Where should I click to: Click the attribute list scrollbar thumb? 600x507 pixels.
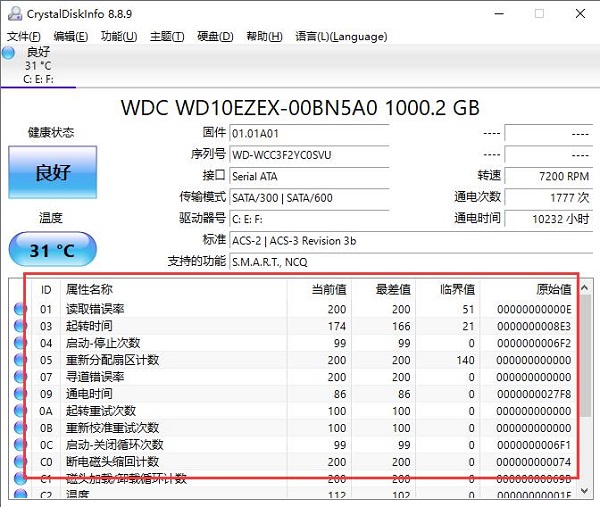pyautogui.click(x=585, y=355)
